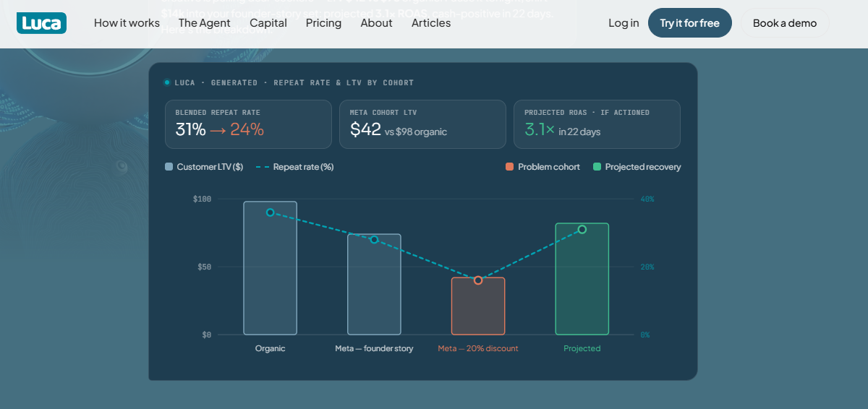Click the 'Organic' axis label

point(271,348)
